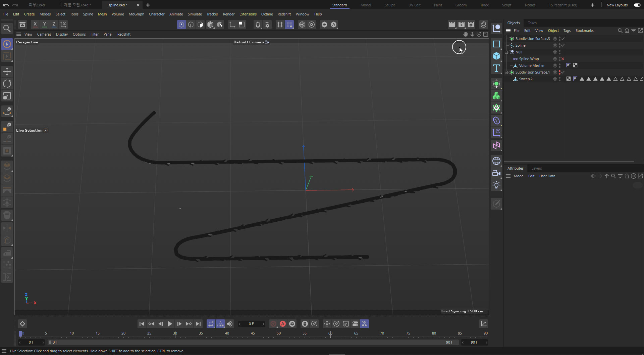Enable snapping magnet icon
Viewport: 644px width, 355px height.
coord(258,25)
